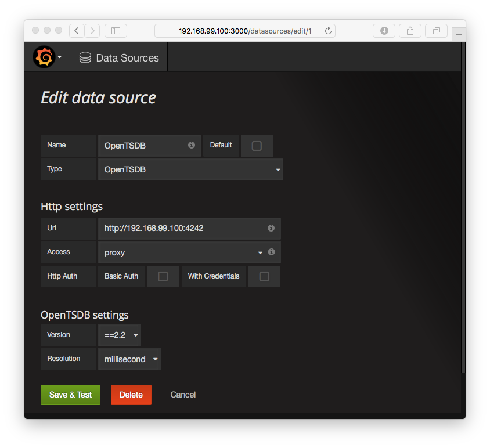Viewport: 490px width, 448px height.
Task: Click Save & Test button
Action: click(70, 395)
